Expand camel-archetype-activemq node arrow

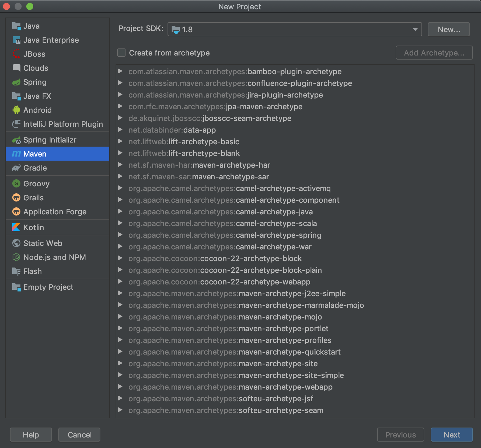coord(120,188)
